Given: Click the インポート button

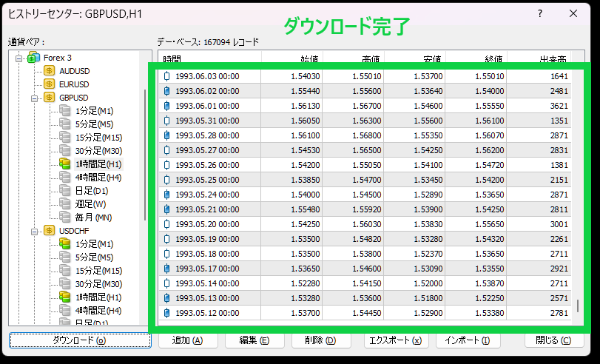Looking at the screenshot, I should pos(467,340).
